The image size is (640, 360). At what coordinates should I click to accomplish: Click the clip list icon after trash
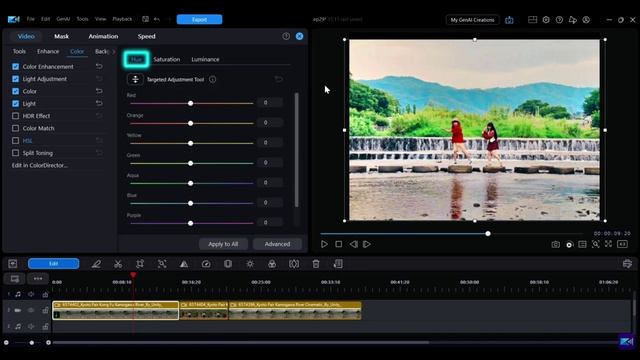coord(338,264)
